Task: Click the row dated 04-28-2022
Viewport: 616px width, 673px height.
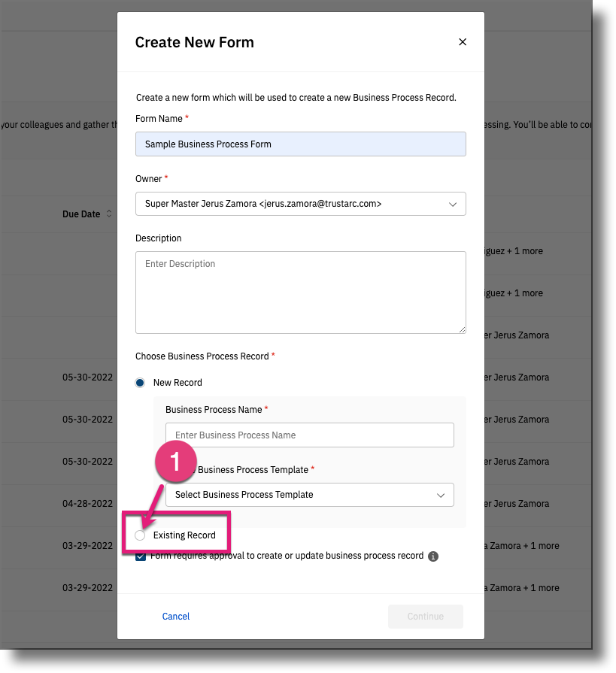Action: (86, 503)
